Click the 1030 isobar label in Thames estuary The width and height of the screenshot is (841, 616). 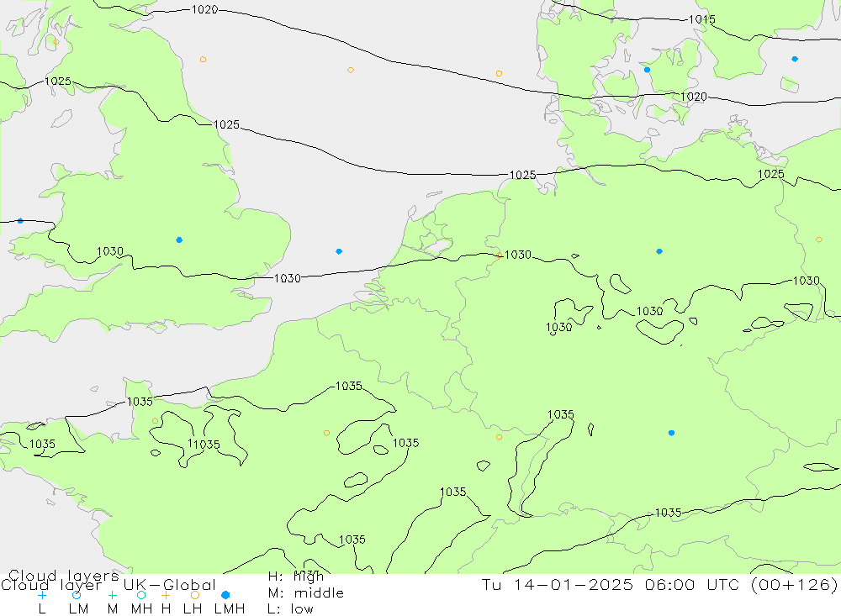288,278
